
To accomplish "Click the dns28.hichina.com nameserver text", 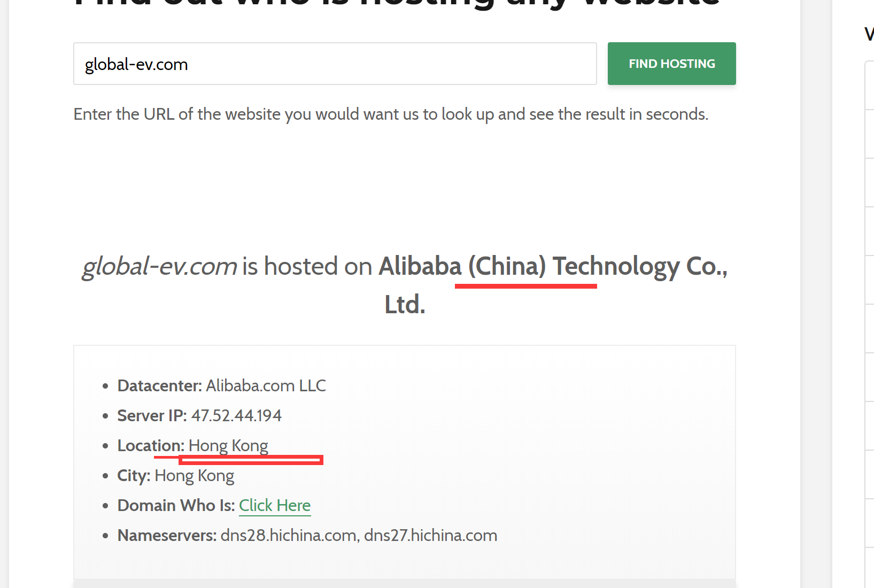I will coord(289,535).
